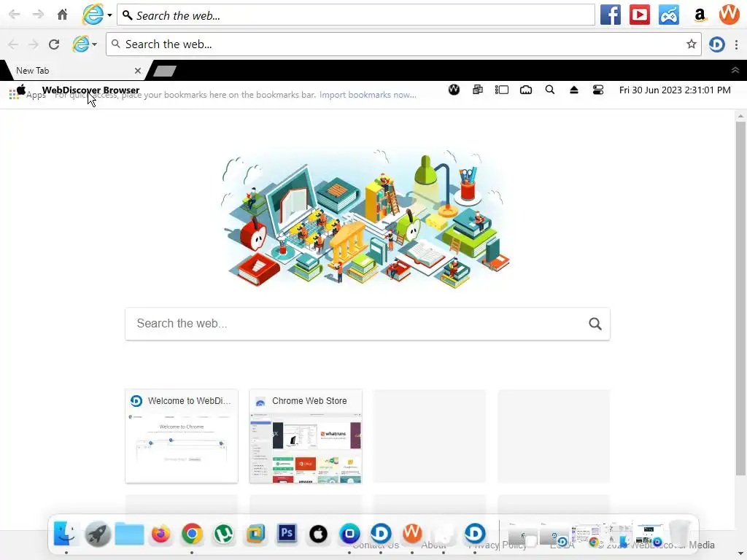
Task: Click the stacked windows icon in menu bar
Action: 478,90
